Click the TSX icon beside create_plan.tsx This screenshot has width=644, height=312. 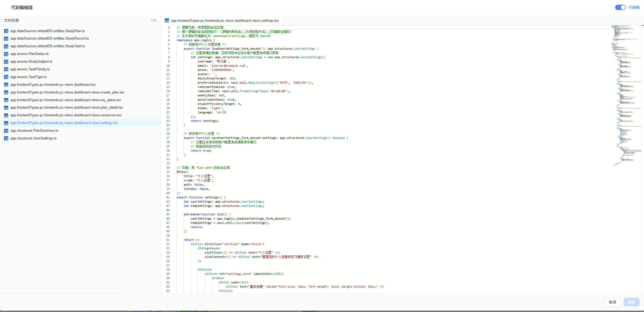(x=6, y=93)
